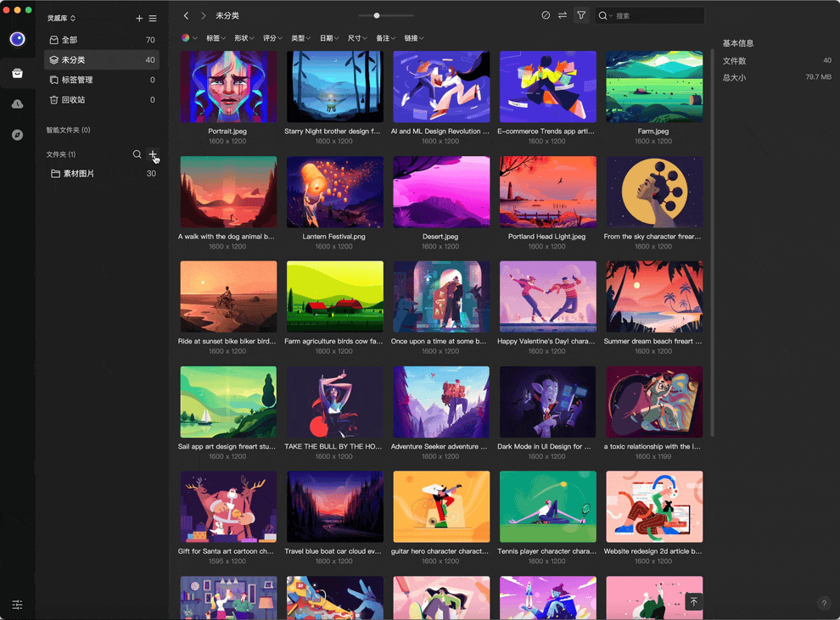Select the Dark Mode in UI Design thumbnail
Image resolution: width=840 pixels, height=620 pixels.
click(x=548, y=402)
